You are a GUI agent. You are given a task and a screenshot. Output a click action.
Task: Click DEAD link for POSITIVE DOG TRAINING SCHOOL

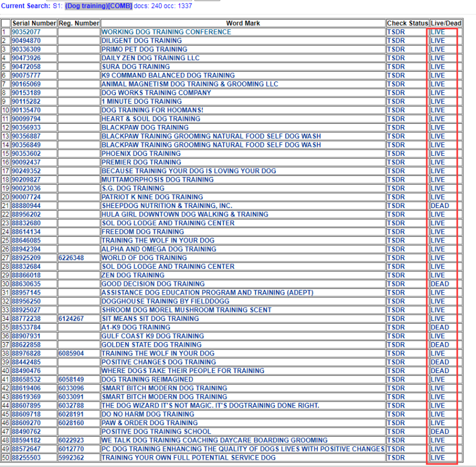click(x=439, y=431)
